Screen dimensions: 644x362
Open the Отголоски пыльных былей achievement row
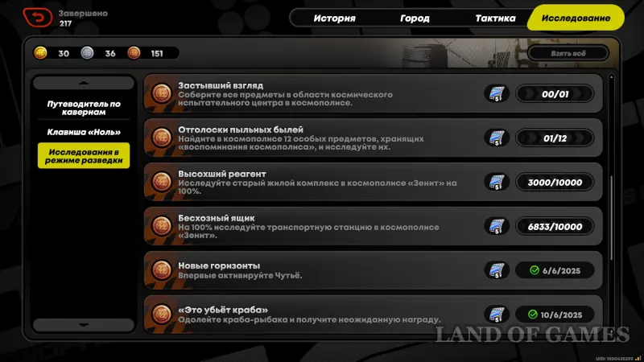pyautogui.click(x=373, y=138)
